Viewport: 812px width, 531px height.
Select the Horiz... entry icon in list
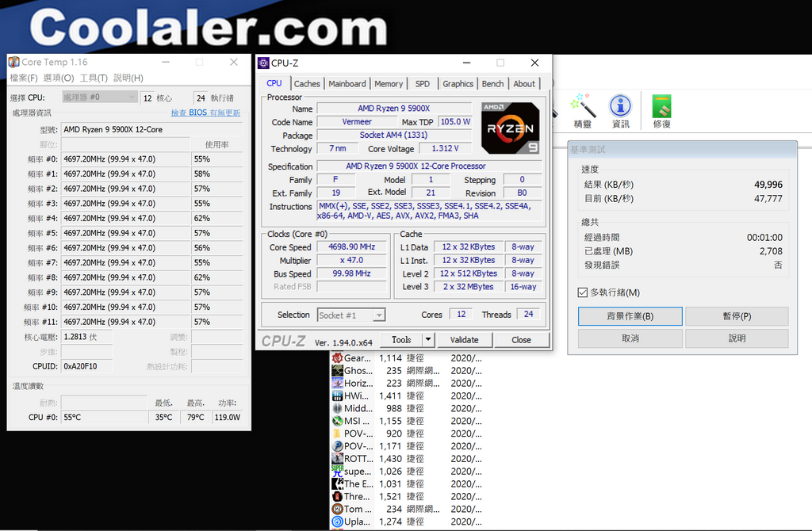(x=337, y=383)
